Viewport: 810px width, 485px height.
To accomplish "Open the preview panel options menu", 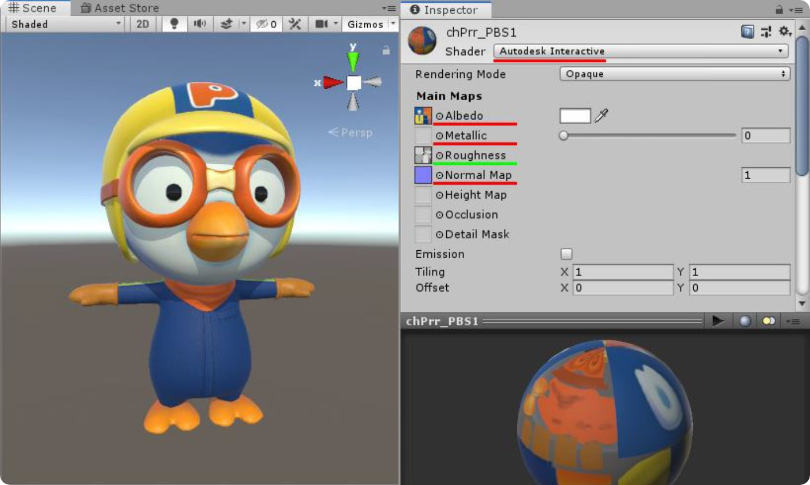I will [x=793, y=321].
